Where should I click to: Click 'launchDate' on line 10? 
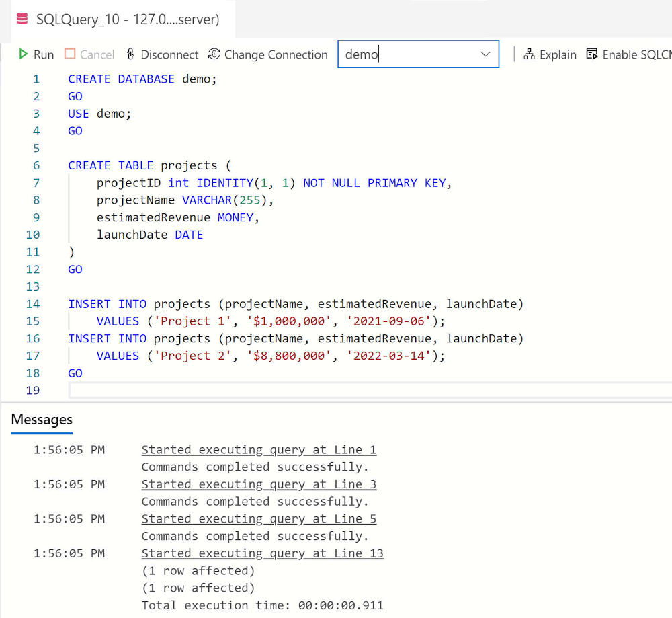pos(132,235)
